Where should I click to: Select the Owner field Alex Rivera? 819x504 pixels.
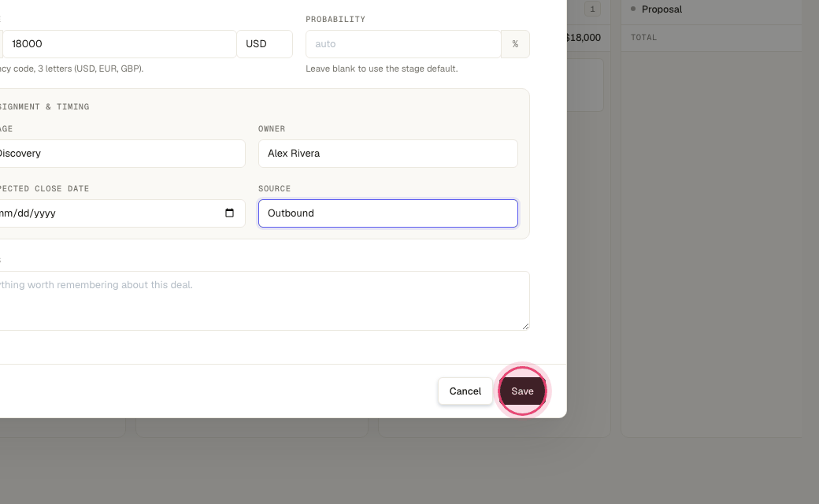[x=388, y=154]
